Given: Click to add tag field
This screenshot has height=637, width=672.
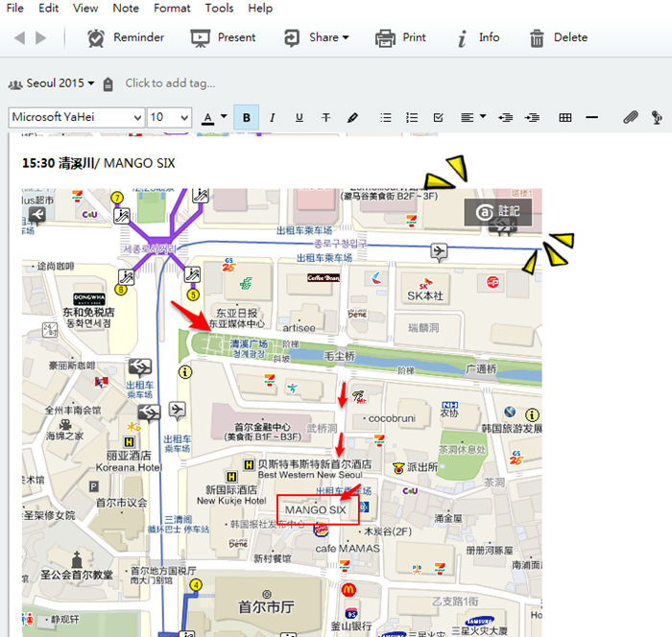Looking at the screenshot, I should pyautogui.click(x=170, y=83).
